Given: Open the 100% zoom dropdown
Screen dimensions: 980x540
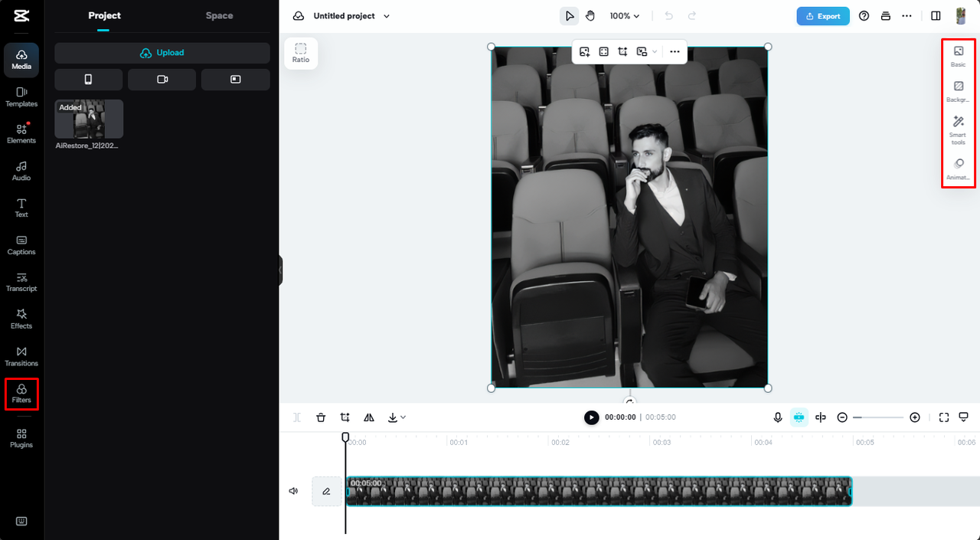Looking at the screenshot, I should (625, 16).
